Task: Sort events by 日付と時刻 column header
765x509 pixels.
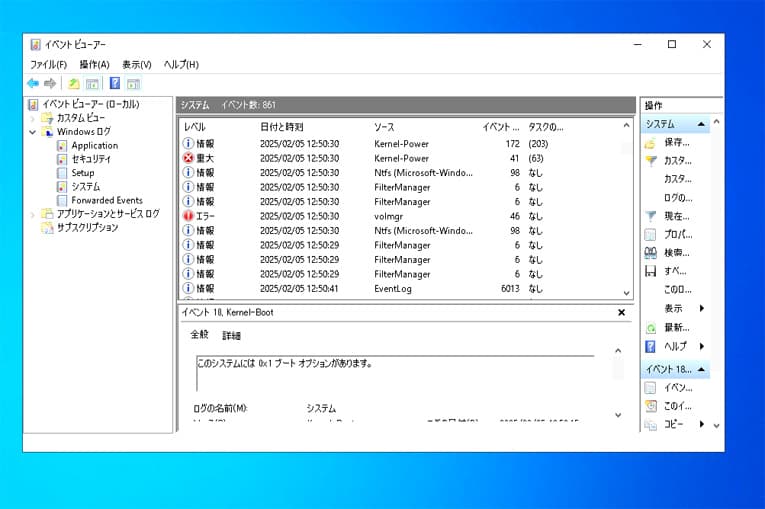Action: (282, 128)
